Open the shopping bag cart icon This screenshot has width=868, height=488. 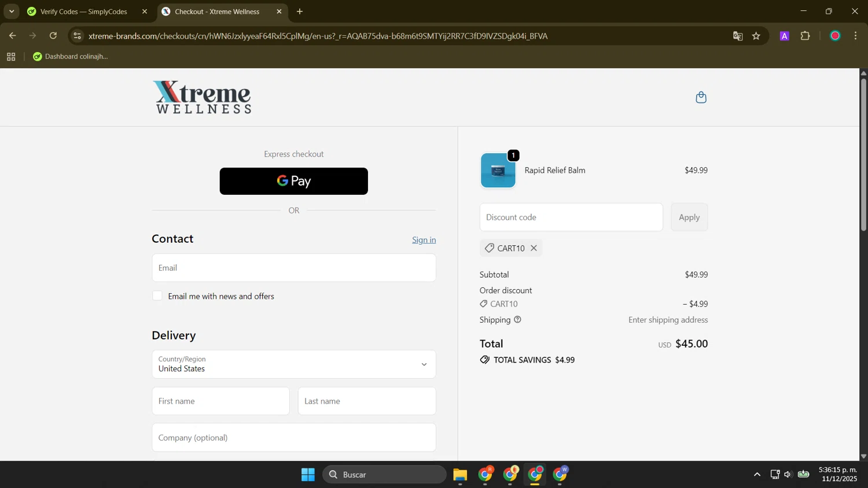click(x=701, y=97)
